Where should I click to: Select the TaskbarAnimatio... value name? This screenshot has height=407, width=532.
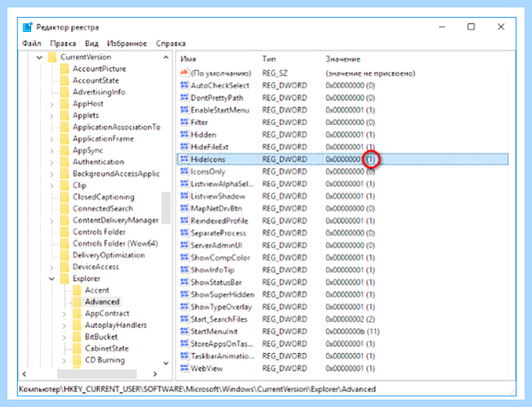tap(223, 356)
